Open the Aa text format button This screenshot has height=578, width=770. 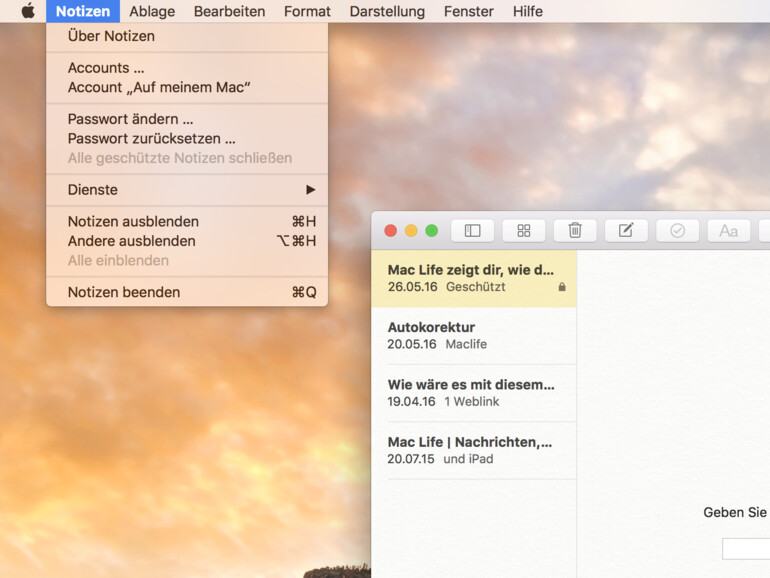click(x=728, y=230)
